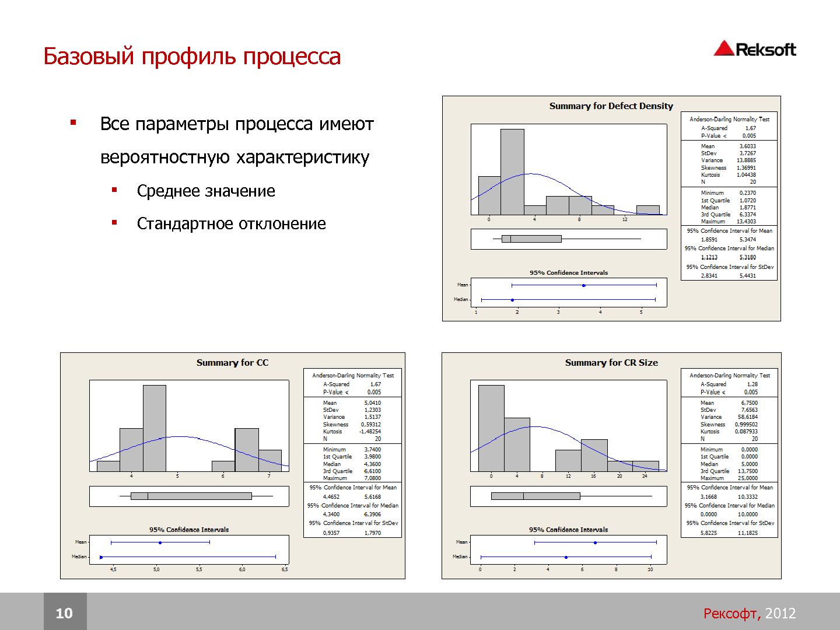Click the Variance value 13,8885

(746, 160)
